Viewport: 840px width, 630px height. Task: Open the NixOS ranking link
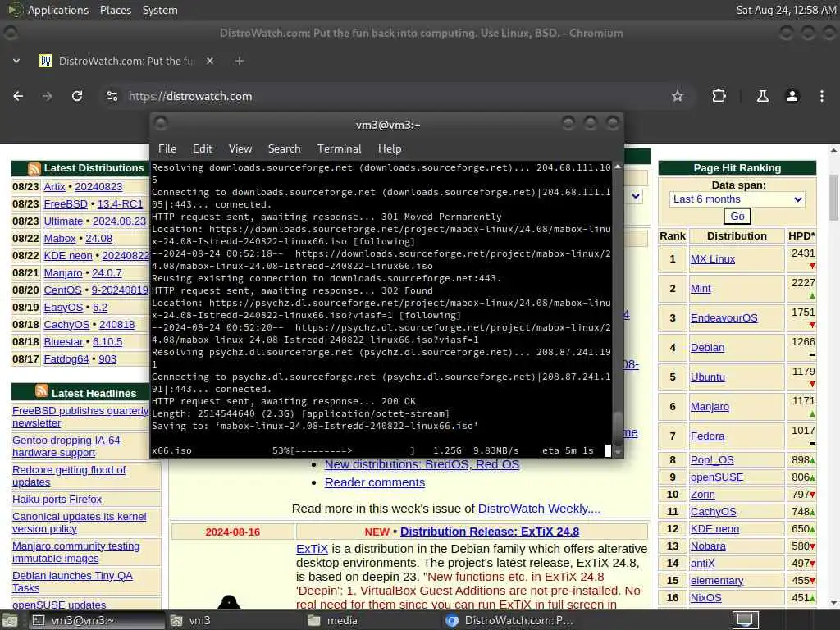tap(706, 597)
